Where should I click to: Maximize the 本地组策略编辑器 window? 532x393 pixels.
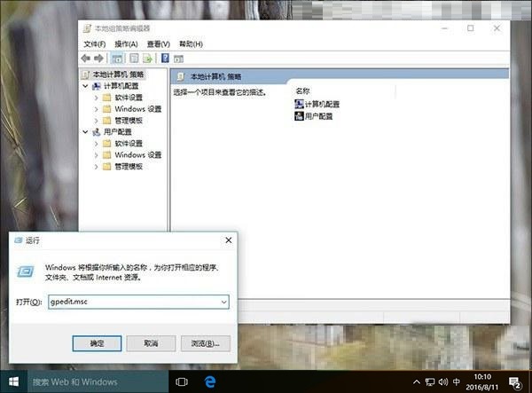471,28
